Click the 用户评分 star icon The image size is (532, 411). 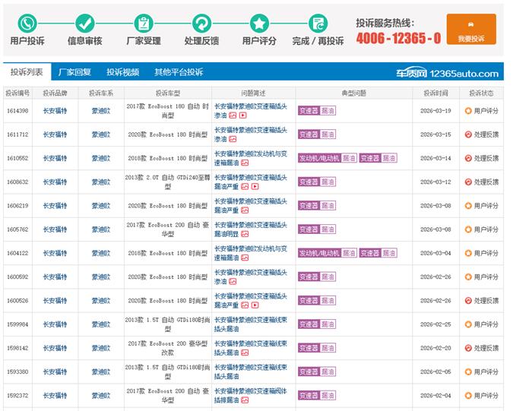pyautogui.click(x=259, y=24)
